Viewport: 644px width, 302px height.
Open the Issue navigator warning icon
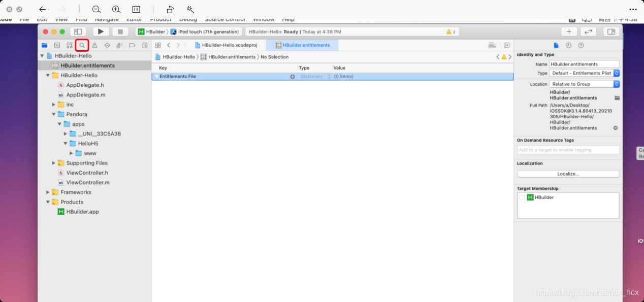pyautogui.click(x=94, y=45)
